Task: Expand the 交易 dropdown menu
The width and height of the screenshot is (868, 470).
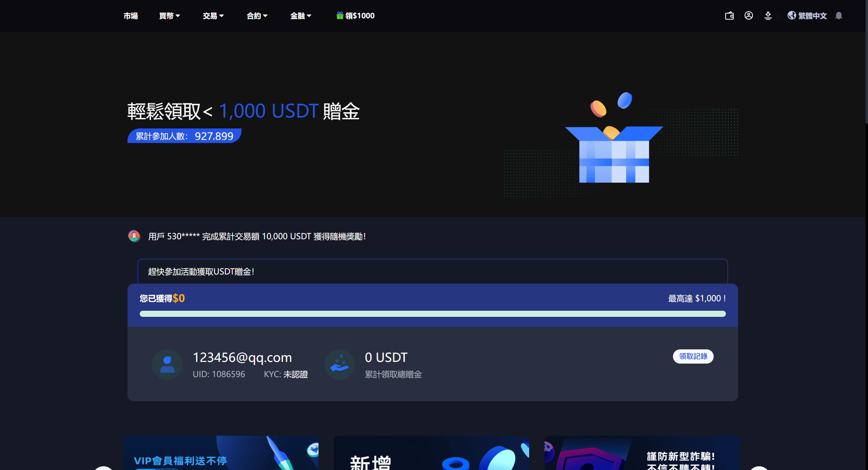Action: pyautogui.click(x=213, y=16)
